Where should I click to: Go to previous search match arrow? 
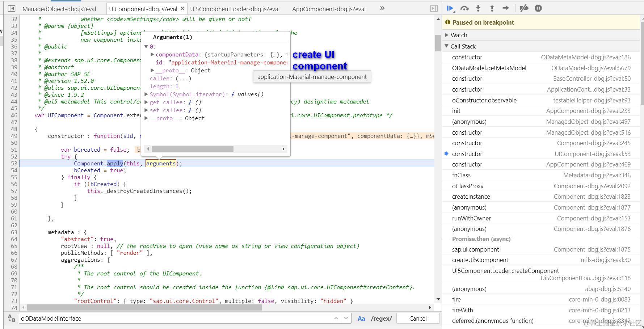coord(336,319)
